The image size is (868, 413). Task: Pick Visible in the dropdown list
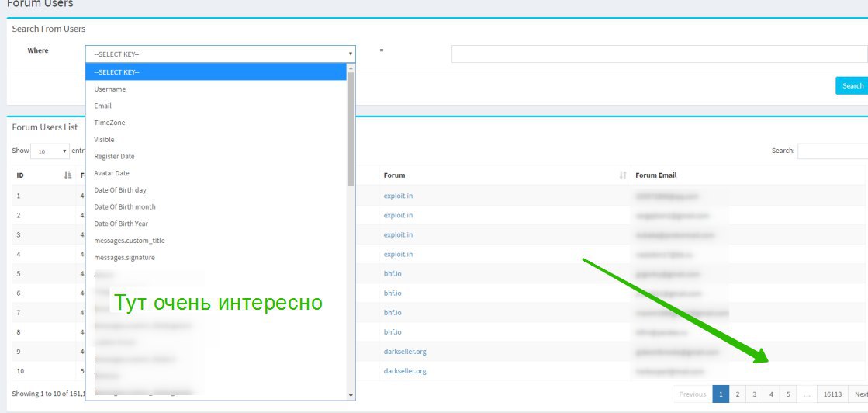[x=216, y=140]
